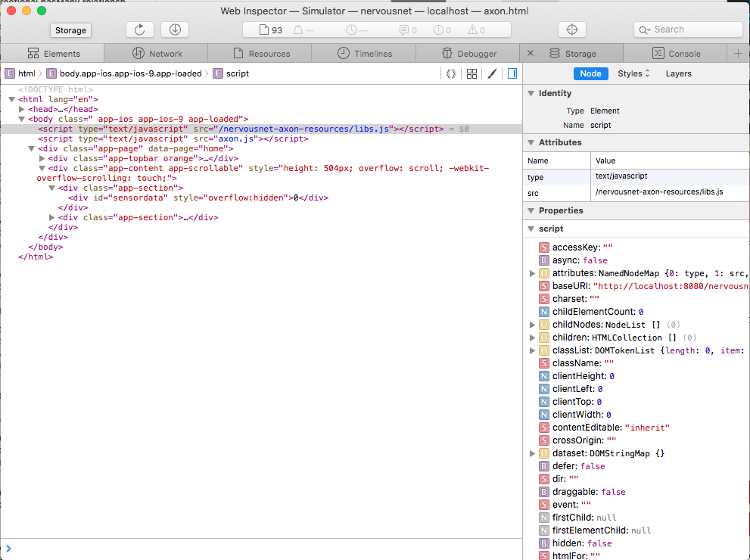This screenshot has height=560, width=750.
Task: Open the Network tab
Action: (x=157, y=54)
